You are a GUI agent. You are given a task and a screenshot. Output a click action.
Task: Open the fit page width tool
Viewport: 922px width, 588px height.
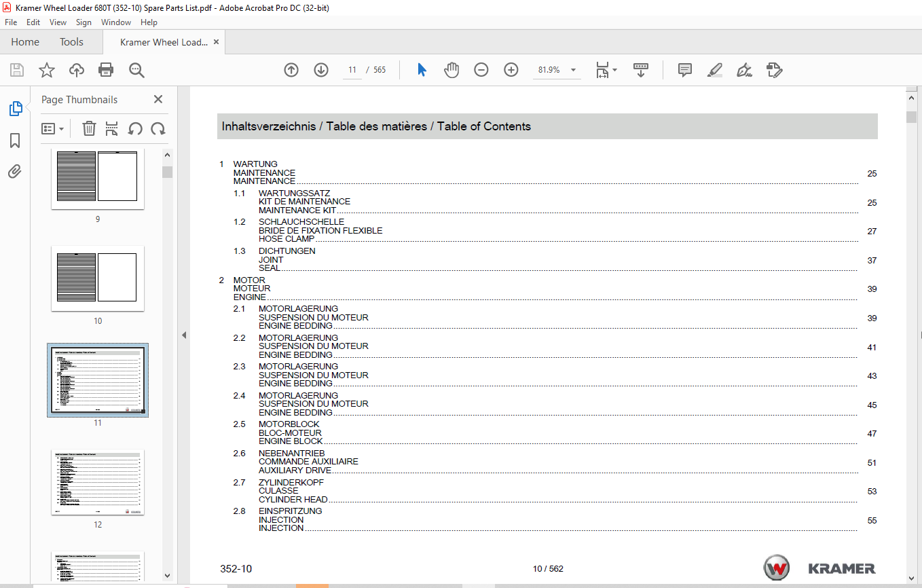(x=602, y=70)
